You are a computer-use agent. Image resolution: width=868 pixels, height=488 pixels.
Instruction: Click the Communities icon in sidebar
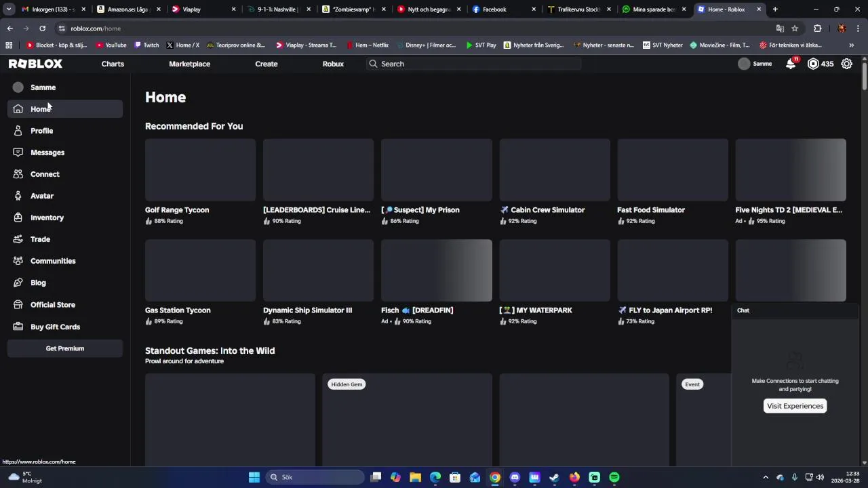point(18,261)
